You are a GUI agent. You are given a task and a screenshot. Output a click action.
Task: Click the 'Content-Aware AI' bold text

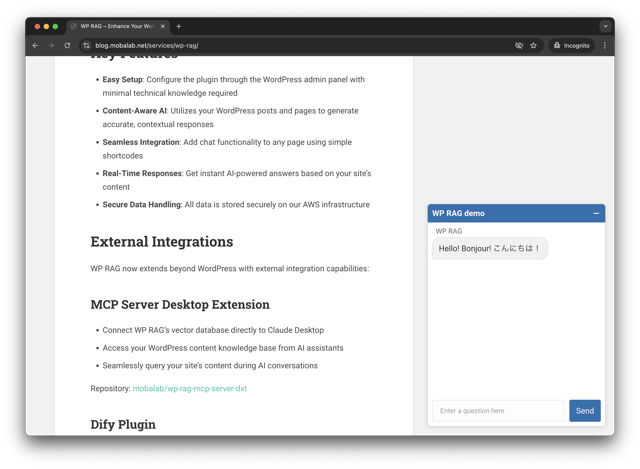click(135, 111)
